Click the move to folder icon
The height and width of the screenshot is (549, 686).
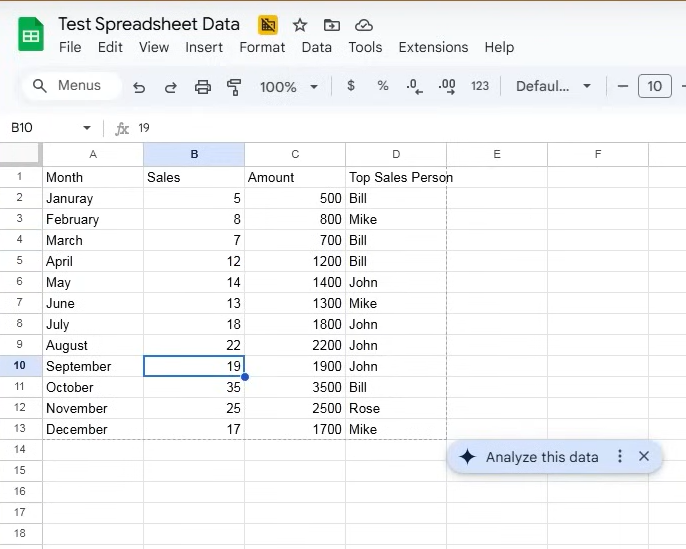point(332,25)
